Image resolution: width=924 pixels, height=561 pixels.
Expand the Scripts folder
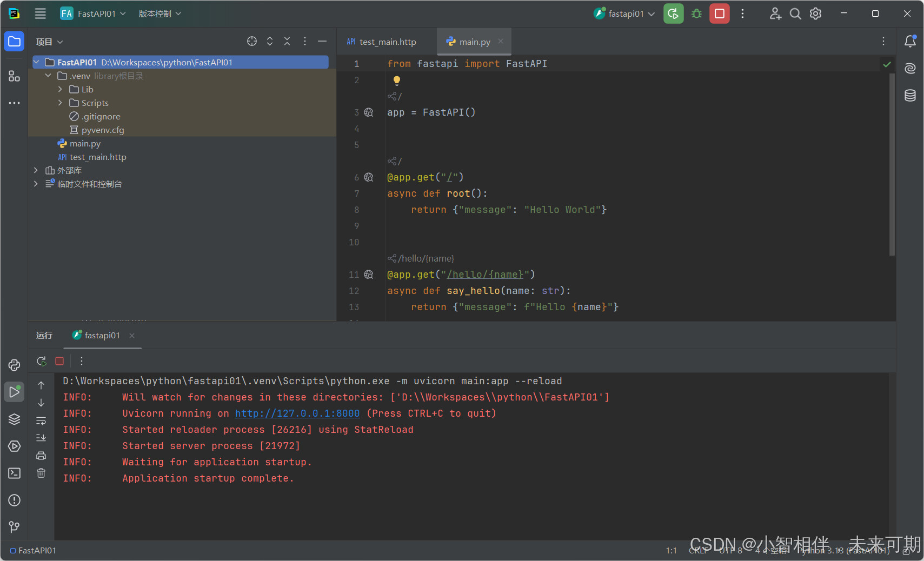60,103
